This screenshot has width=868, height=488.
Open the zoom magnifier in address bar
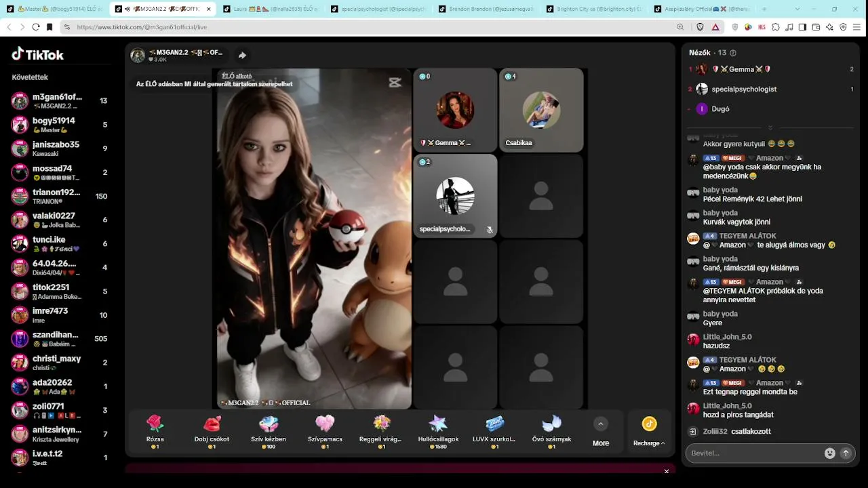[680, 27]
